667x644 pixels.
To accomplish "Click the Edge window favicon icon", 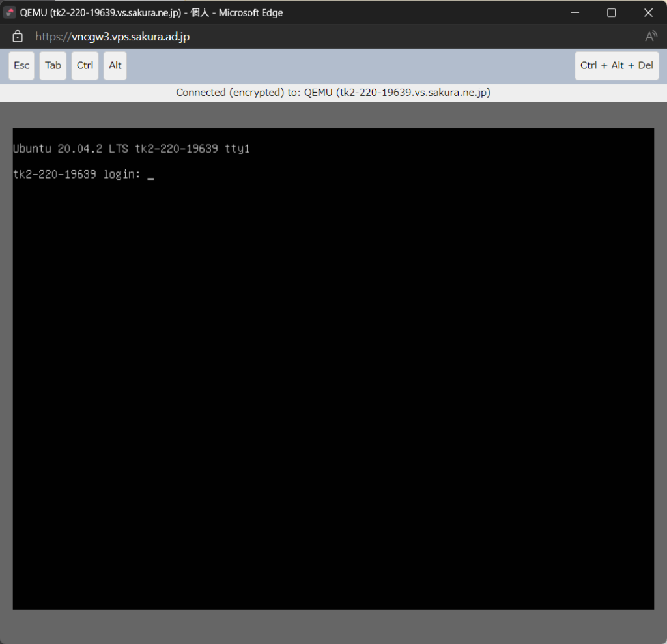I will [9, 12].
